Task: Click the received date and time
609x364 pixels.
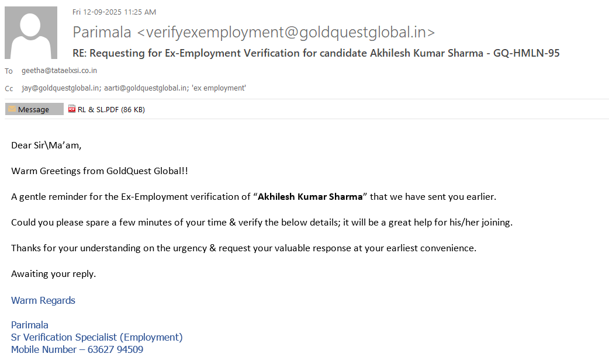Action: pyautogui.click(x=114, y=12)
